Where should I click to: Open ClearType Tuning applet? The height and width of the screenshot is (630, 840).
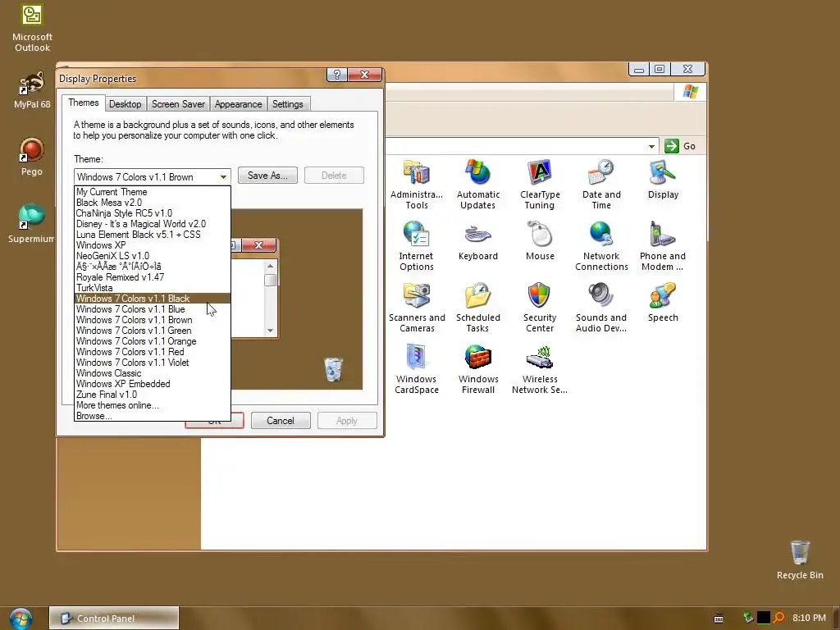[540, 185]
